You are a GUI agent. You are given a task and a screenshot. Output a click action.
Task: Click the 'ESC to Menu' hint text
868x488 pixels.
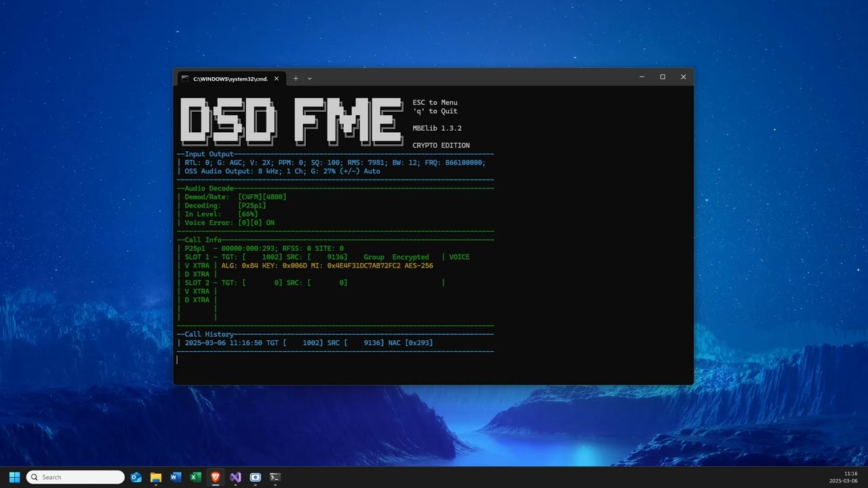(x=435, y=102)
